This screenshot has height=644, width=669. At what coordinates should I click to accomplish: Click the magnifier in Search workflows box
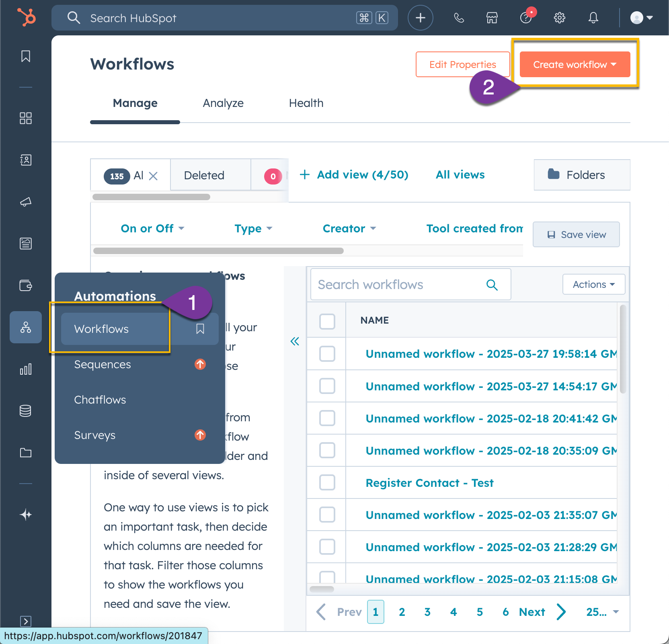pyautogui.click(x=492, y=285)
